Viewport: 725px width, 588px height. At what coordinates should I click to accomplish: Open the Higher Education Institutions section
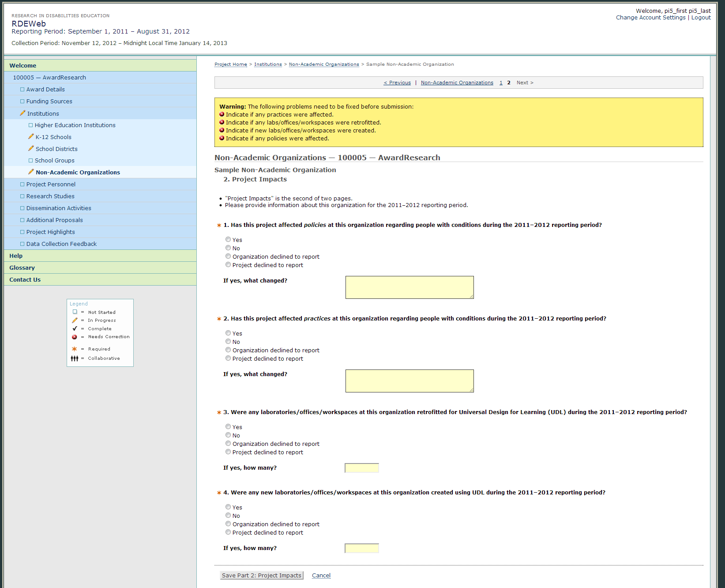click(75, 125)
